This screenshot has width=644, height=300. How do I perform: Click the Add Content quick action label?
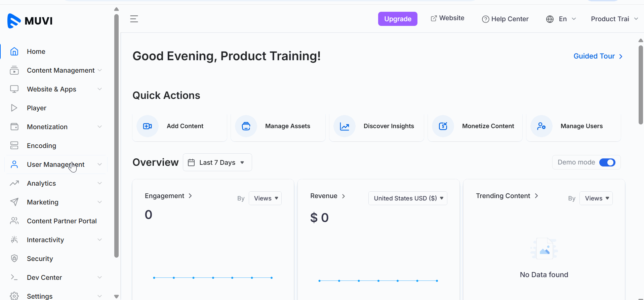[185, 126]
